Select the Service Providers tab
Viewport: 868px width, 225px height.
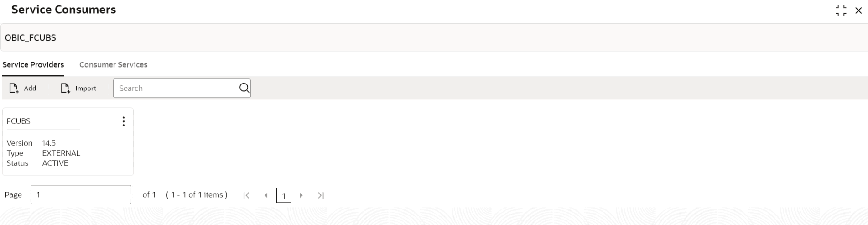33,65
